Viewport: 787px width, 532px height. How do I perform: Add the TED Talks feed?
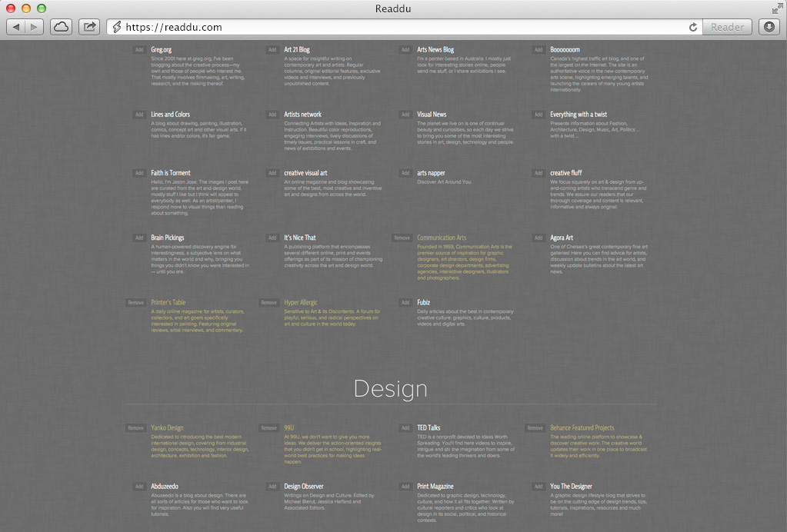pos(405,427)
